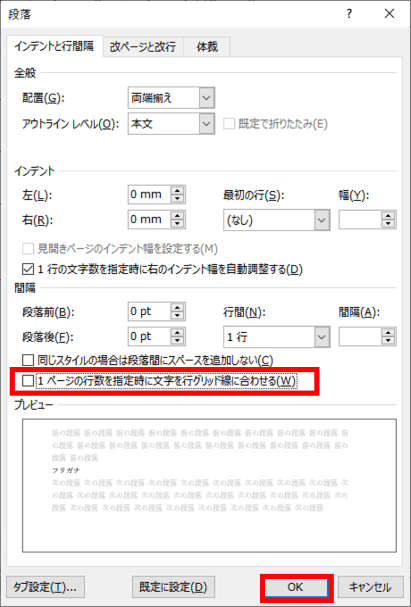411x607 pixels.
Task: Increase the 右 indent with up arrow
Action: pos(178,215)
